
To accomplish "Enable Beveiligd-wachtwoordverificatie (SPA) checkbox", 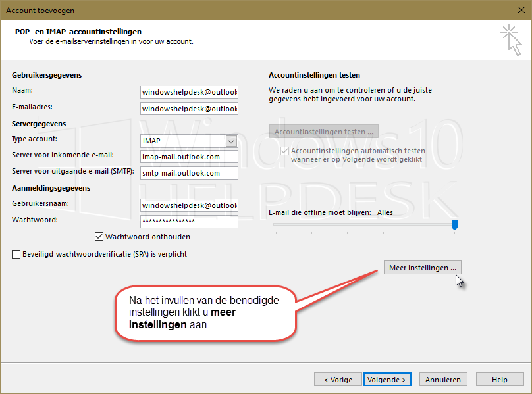I will [16, 254].
